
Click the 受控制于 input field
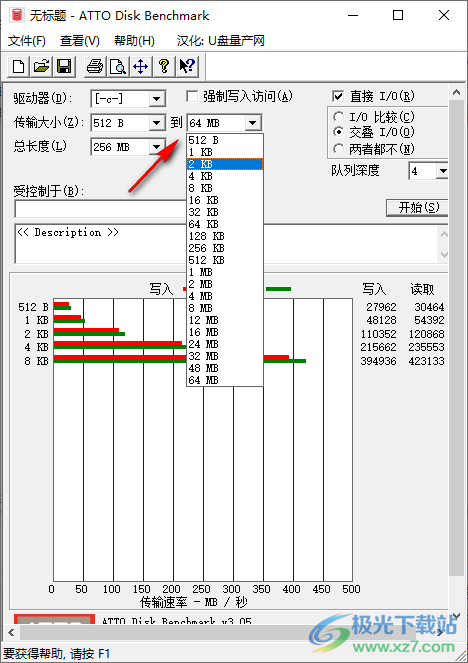click(101, 209)
